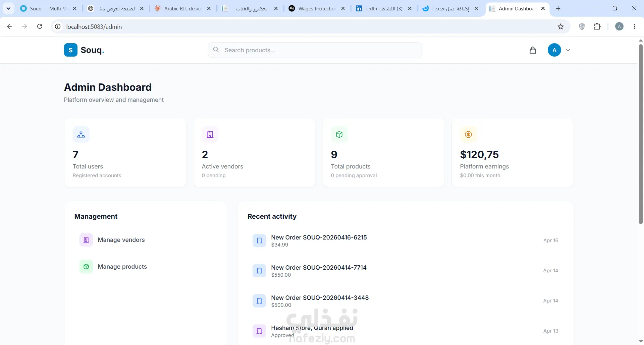
Task: Click 'Total products' label
Action: [351, 166]
